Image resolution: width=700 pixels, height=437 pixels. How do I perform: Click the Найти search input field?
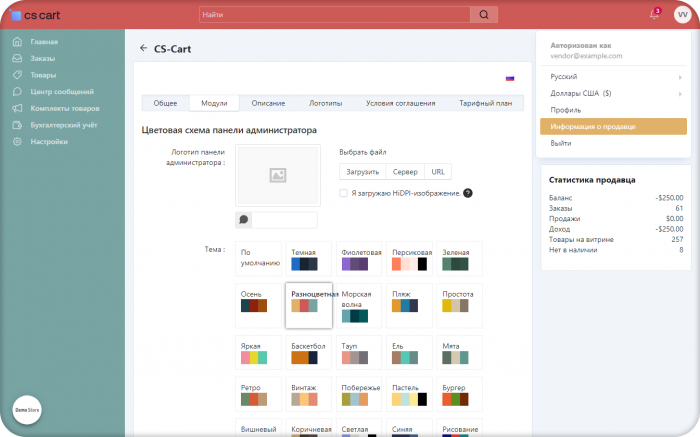(x=335, y=15)
